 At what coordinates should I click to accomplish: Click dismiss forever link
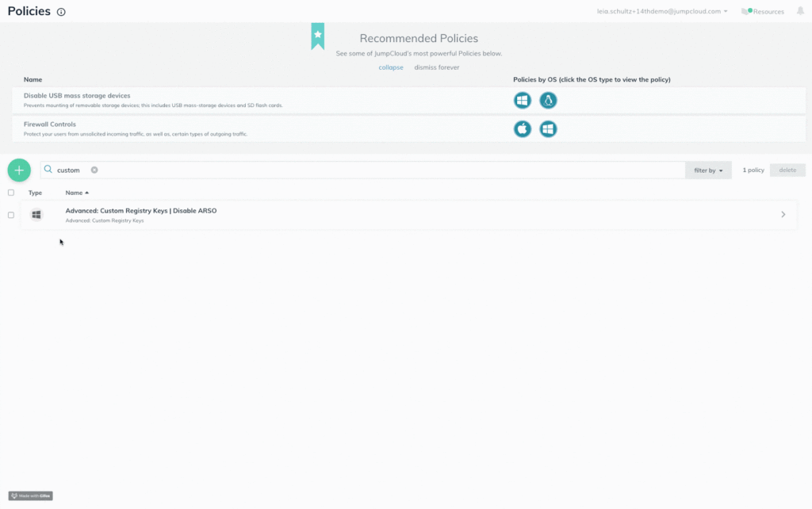436,67
